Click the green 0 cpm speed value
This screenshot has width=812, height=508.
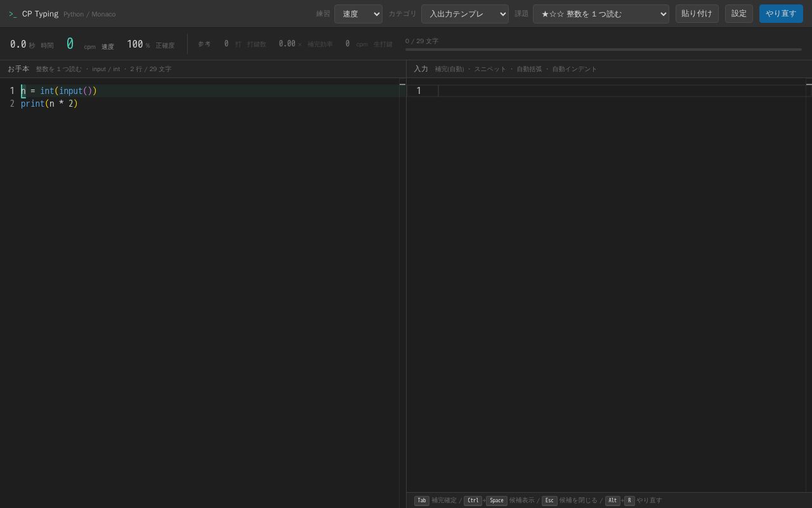tap(70, 44)
